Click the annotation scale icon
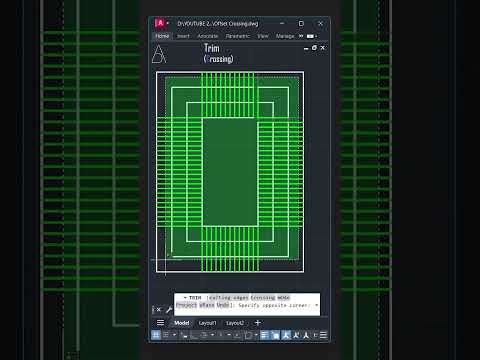This screenshot has height=360, width=480. point(306,335)
